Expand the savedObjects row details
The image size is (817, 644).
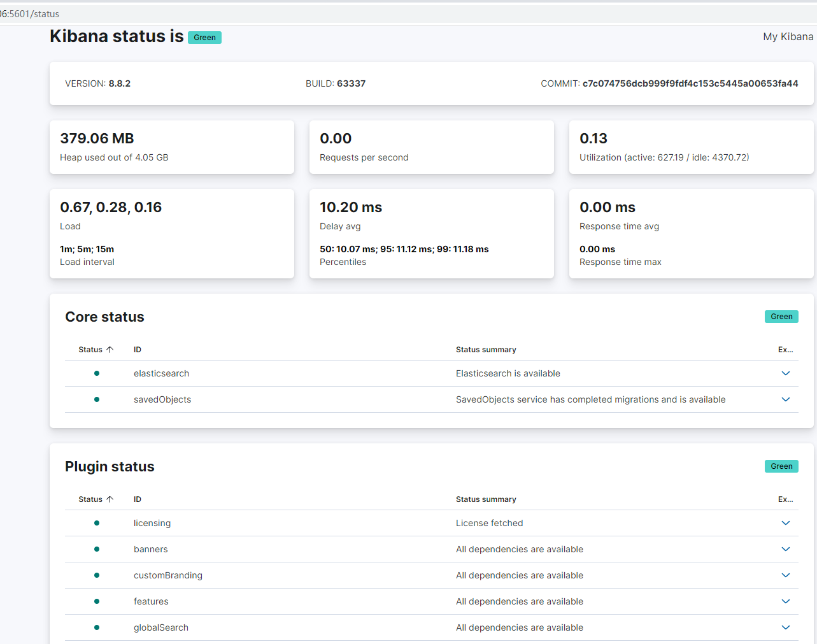[x=785, y=399]
